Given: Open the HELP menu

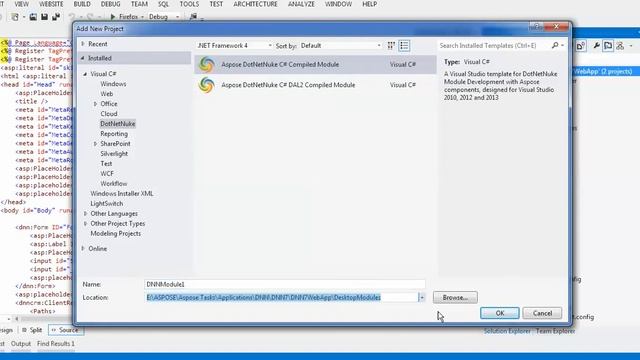Looking at the screenshot, I should coord(369,4).
